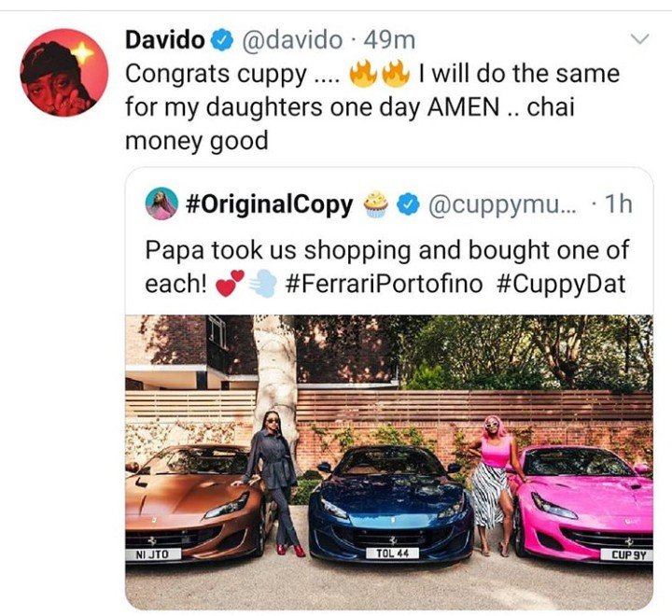Click the #OriginalCopy display name

(x=269, y=205)
